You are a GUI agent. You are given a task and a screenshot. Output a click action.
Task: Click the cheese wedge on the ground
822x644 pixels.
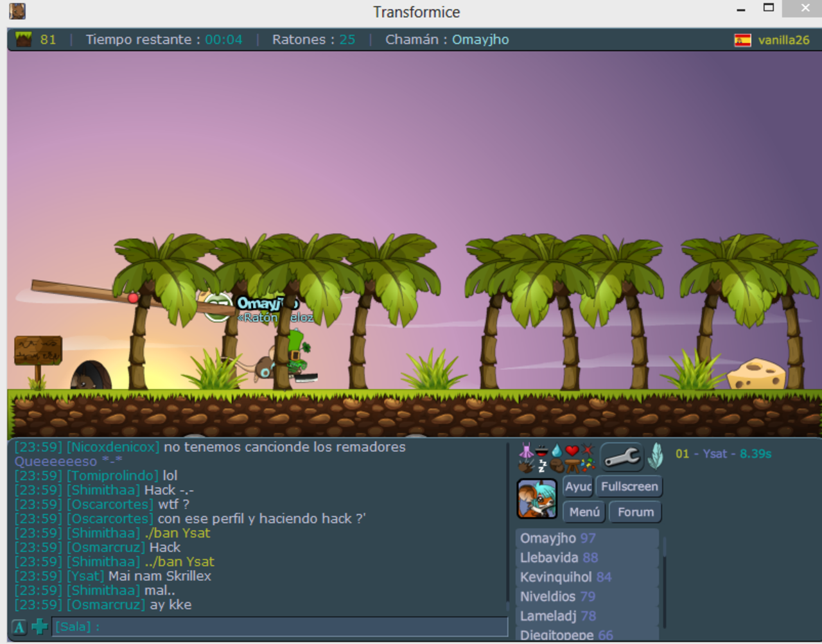point(756,374)
